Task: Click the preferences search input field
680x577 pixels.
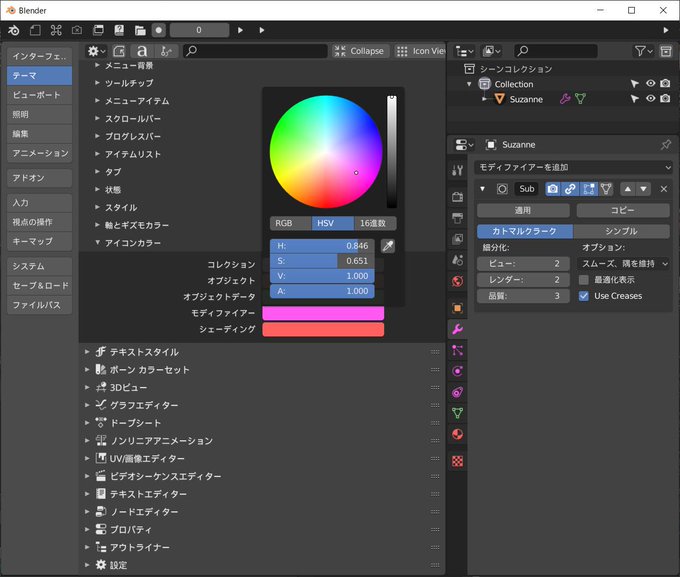Action: 255,51
